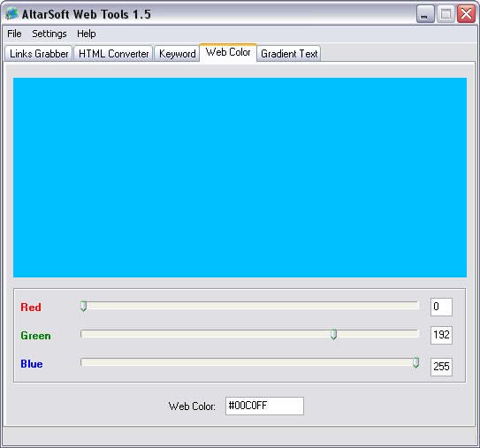Close the AltarSoft Web Tools window
The width and height of the screenshot is (480, 448).
click(x=466, y=14)
